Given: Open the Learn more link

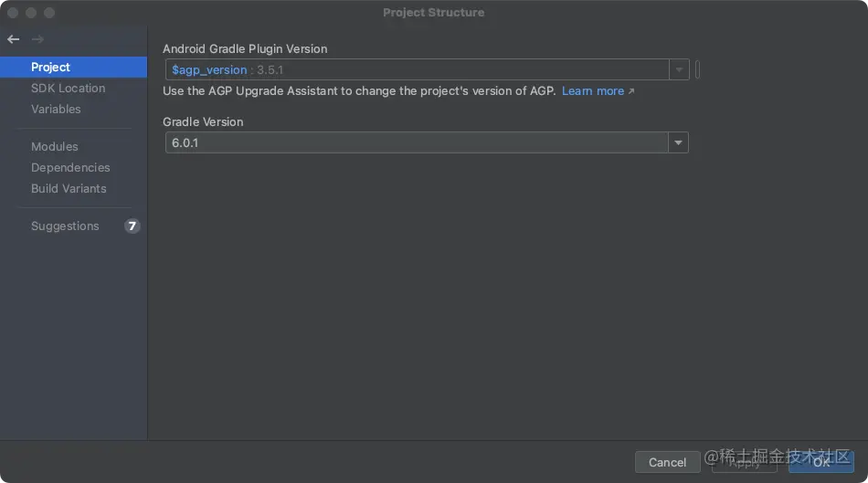Looking at the screenshot, I should (593, 91).
